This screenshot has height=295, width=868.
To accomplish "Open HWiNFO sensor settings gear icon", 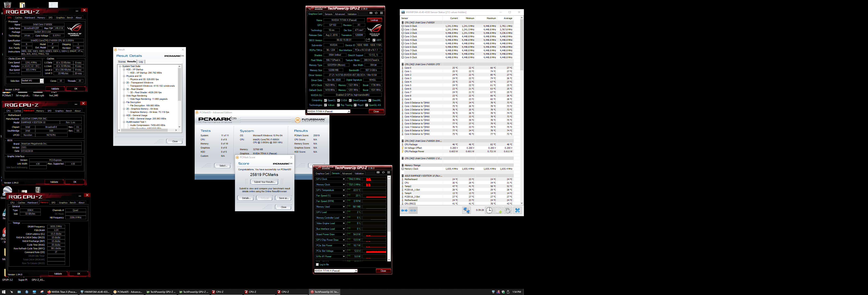I will coord(508,210).
